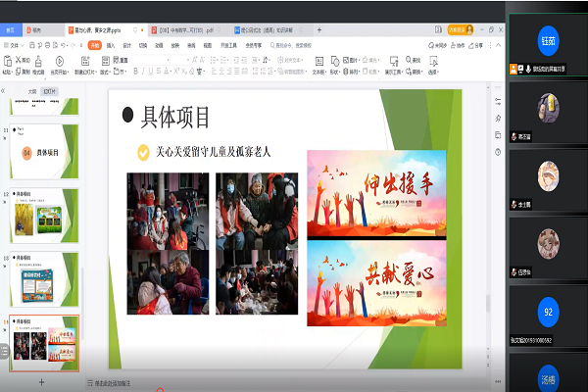Click the Cut (剪切) scissors icon

(18, 60)
